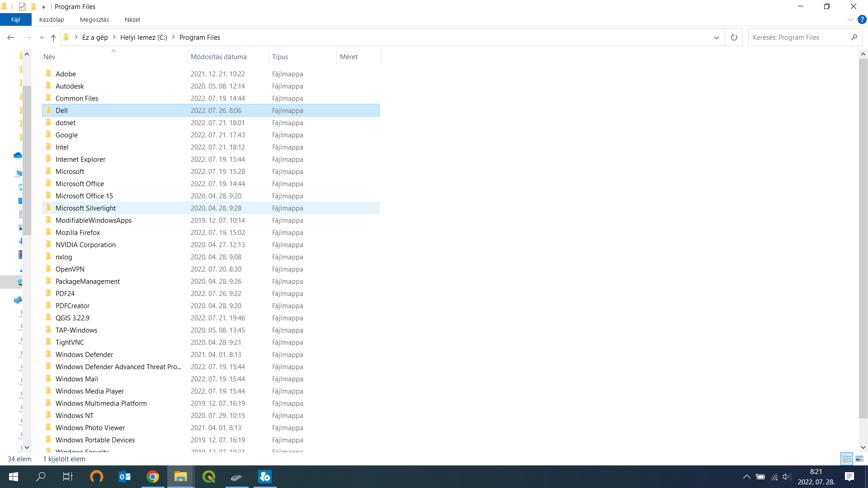Open the action center notifications icon
Screen dimensions: 868x488
coord(849,477)
